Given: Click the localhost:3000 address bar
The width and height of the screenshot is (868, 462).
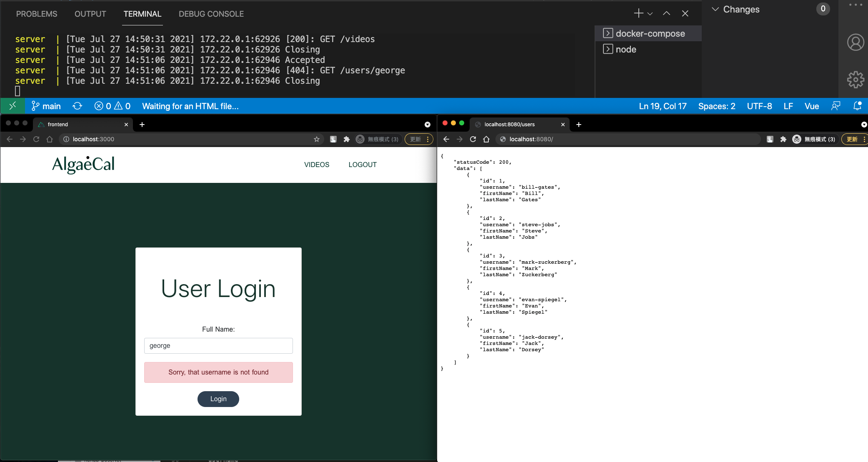Looking at the screenshot, I should click(x=192, y=139).
